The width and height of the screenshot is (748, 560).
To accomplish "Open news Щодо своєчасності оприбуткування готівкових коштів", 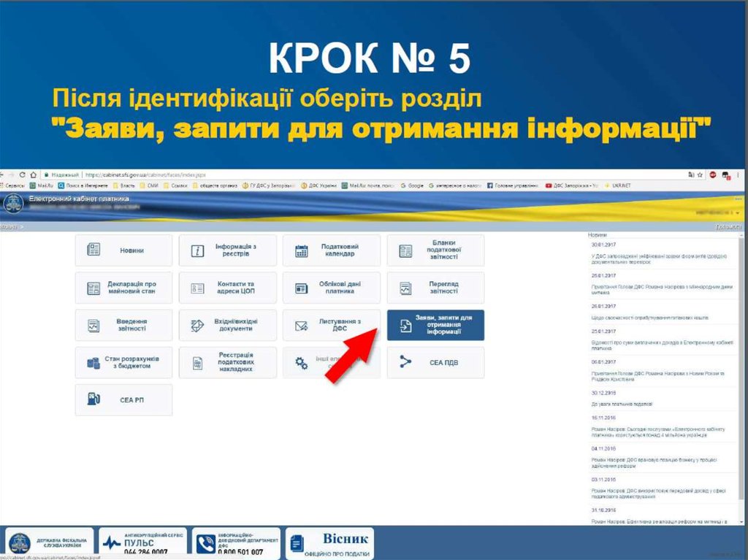I will [x=649, y=318].
